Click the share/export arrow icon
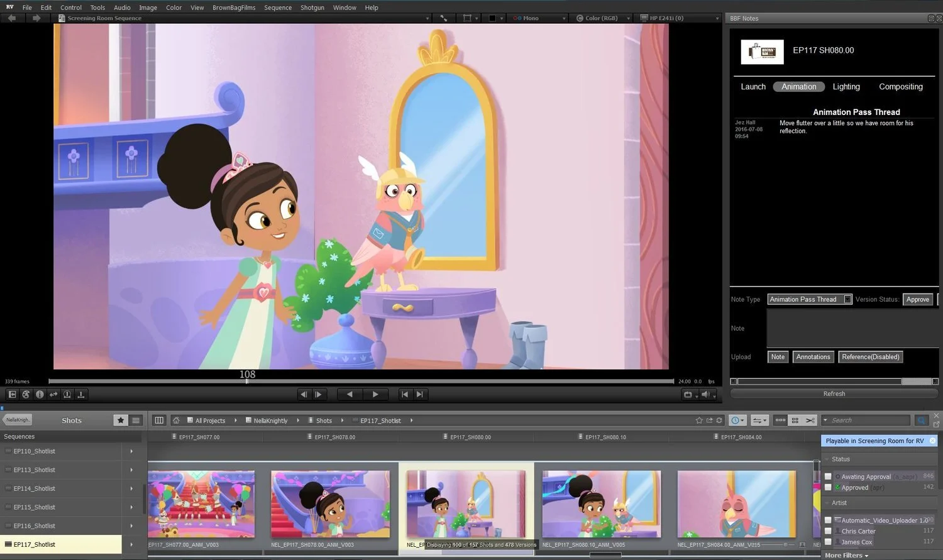Image resolution: width=943 pixels, height=560 pixels. pos(710,420)
